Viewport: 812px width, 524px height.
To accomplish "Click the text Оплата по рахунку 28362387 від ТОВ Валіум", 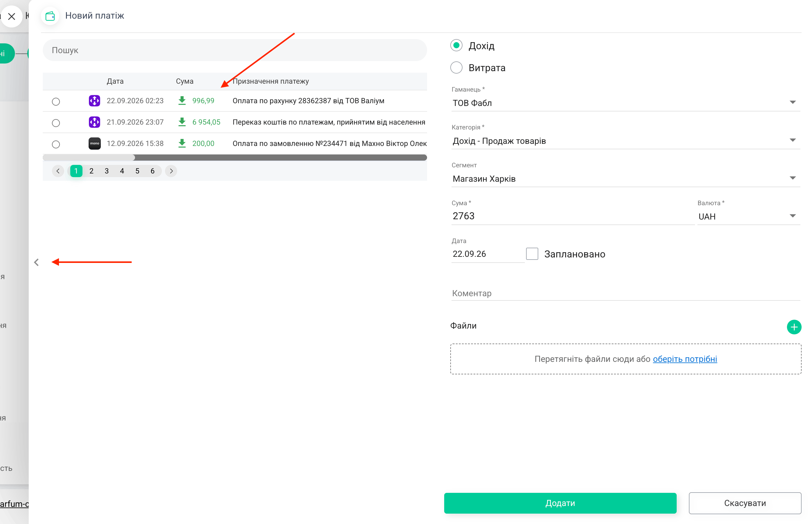I will 308,101.
